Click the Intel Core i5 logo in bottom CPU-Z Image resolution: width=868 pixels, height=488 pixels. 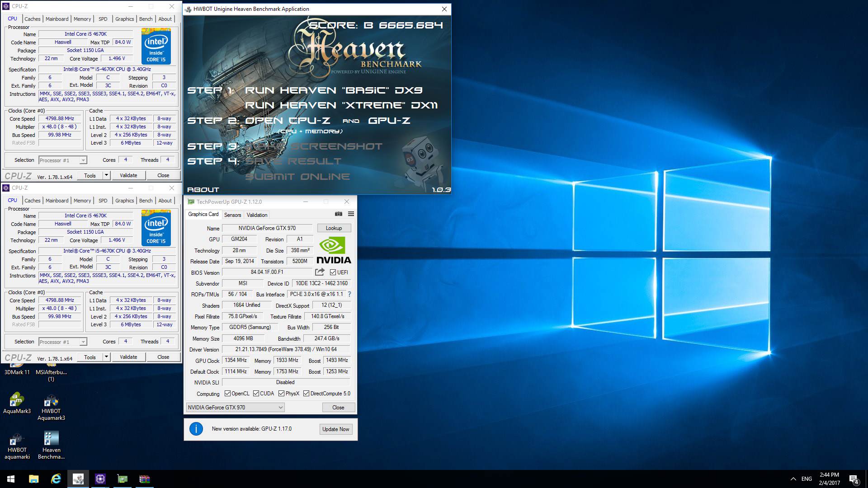[x=156, y=228]
